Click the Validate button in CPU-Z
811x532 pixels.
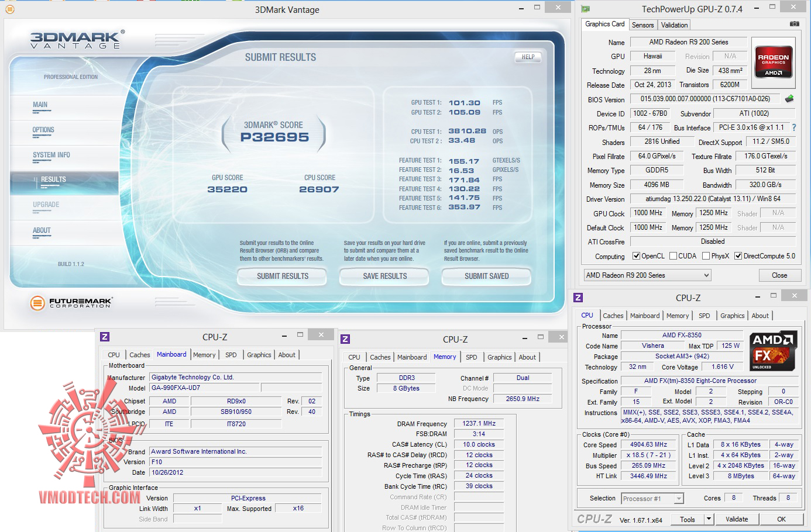(x=737, y=519)
